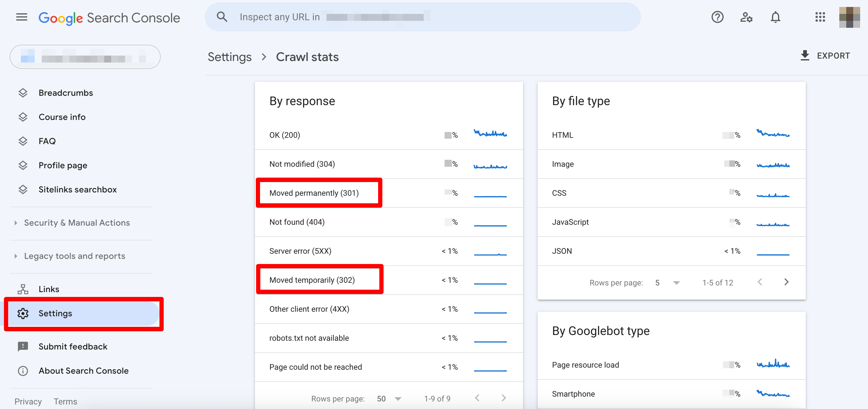Viewport: 868px width, 409px height.
Task: Click the Submit feedback icon
Action: [23, 346]
